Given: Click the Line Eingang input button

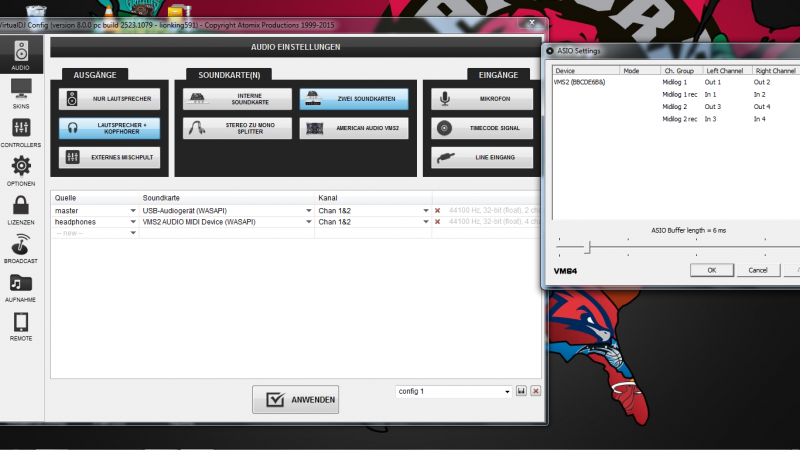Looking at the screenshot, I should pyautogui.click(x=482, y=157).
